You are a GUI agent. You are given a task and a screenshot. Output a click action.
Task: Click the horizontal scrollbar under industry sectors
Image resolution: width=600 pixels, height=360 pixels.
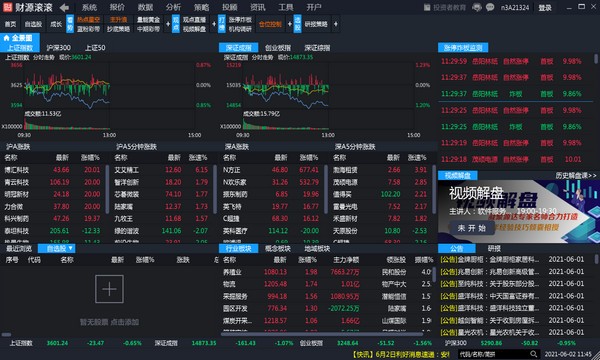[x=321, y=334]
